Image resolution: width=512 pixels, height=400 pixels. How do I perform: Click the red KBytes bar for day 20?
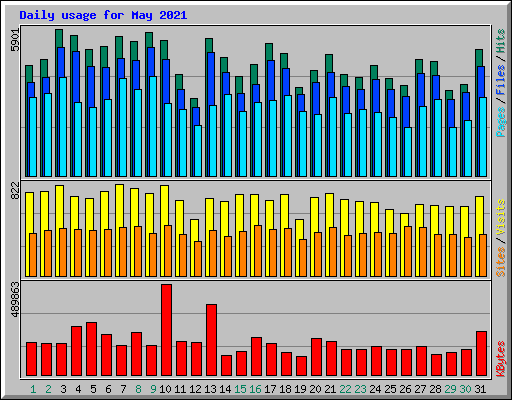[316, 357]
